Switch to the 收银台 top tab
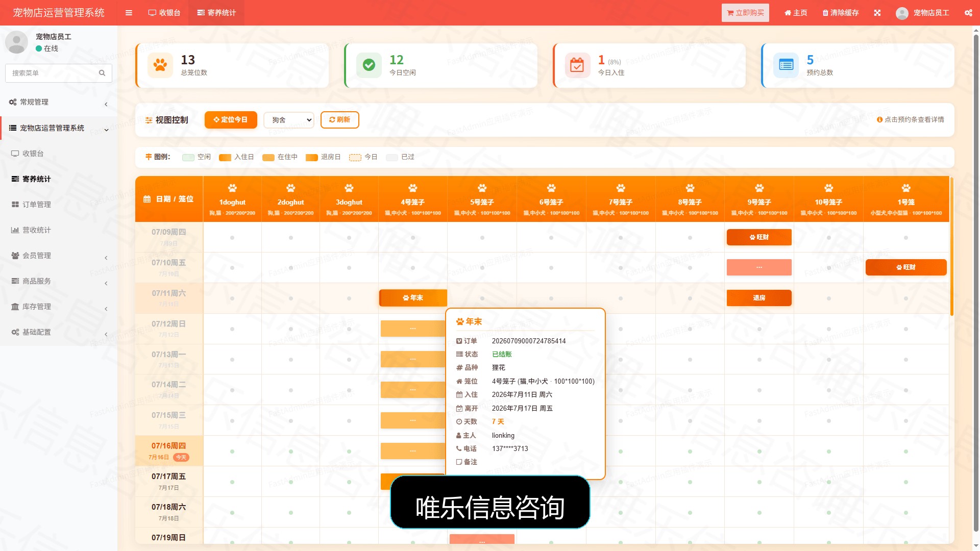This screenshot has height=551, width=980. [x=164, y=13]
